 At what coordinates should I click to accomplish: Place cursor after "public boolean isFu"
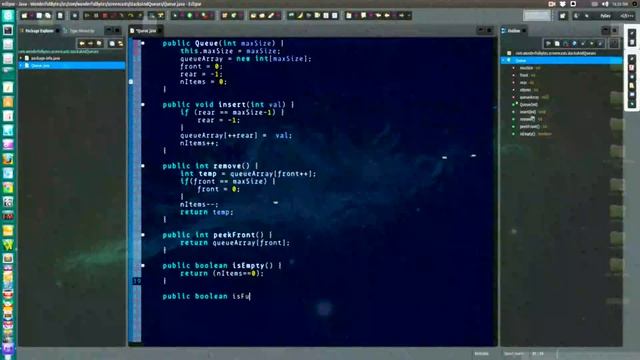[250, 296]
